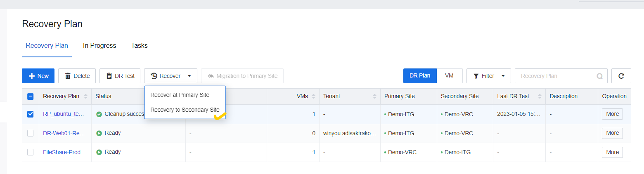Sort by Last DR Test arrows

[539, 96]
